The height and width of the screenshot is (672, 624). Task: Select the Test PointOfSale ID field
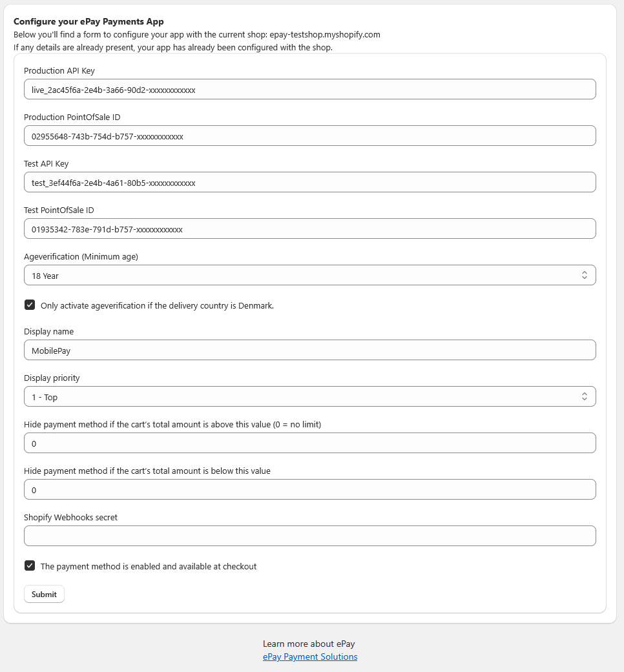[x=310, y=229]
